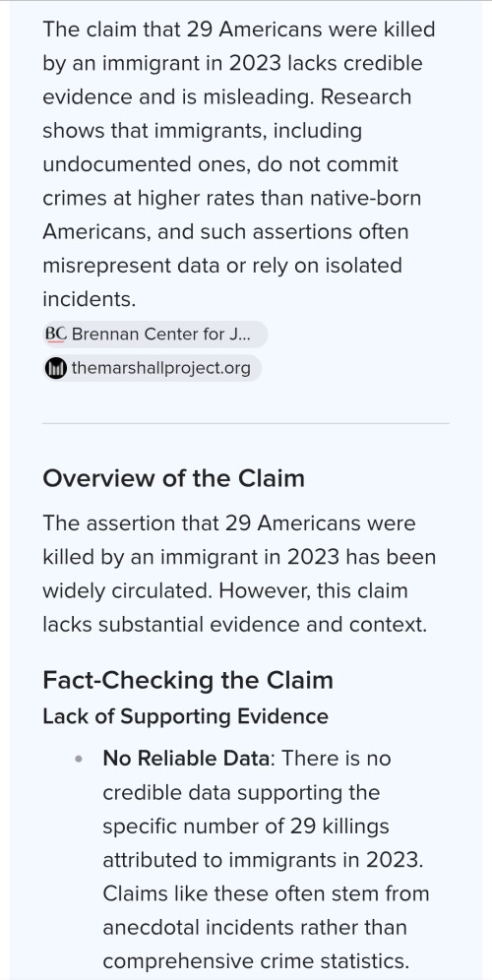Open the Brennan Center for J... source chip
Image resolution: width=492 pixels, height=980 pixels.
[x=155, y=335]
